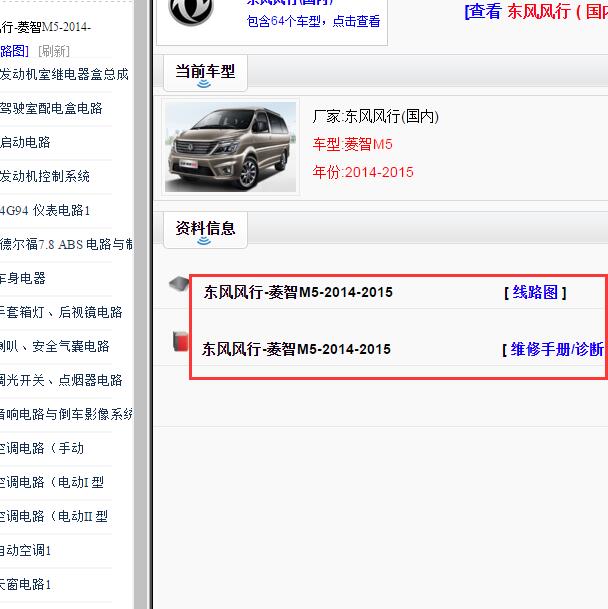Open 发动机控制系统 sidebar item
The height and width of the screenshot is (609, 608).
[x=45, y=176]
